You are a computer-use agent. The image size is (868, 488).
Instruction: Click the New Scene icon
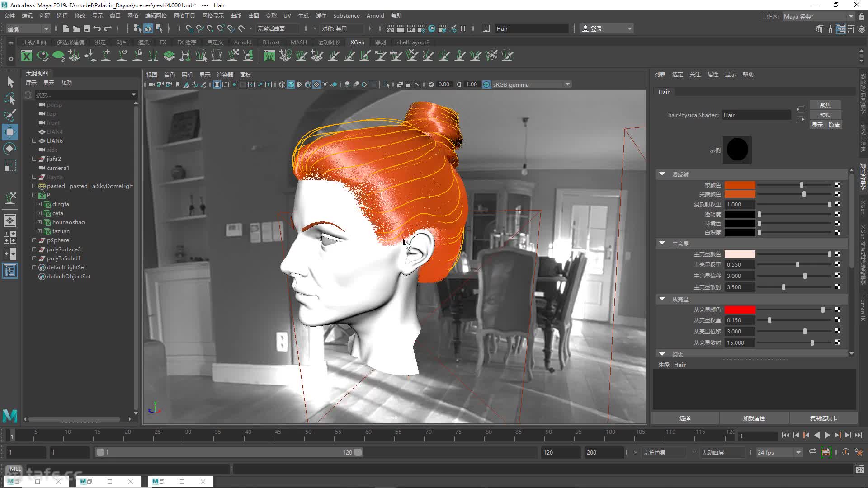point(66,28)
